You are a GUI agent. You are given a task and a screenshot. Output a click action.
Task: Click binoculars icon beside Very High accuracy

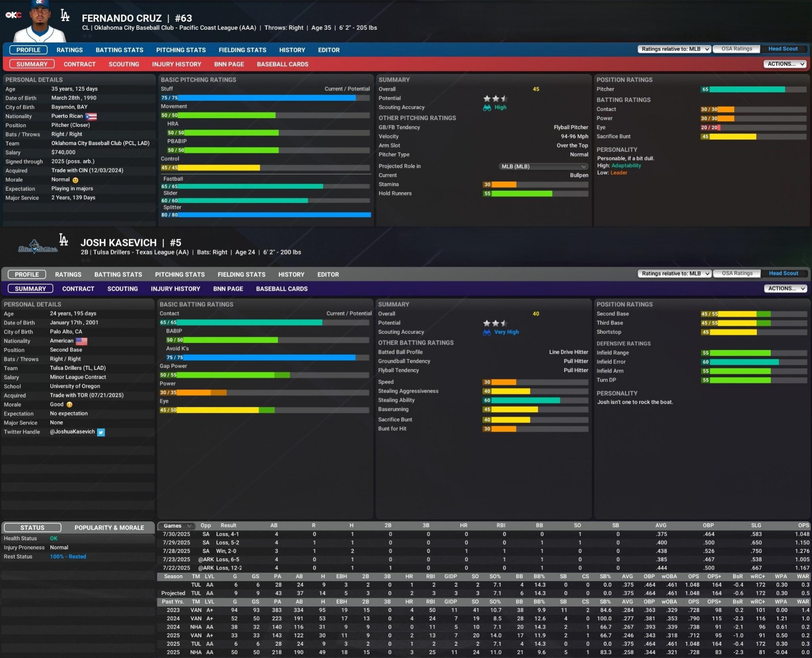(x=487, y=332)
